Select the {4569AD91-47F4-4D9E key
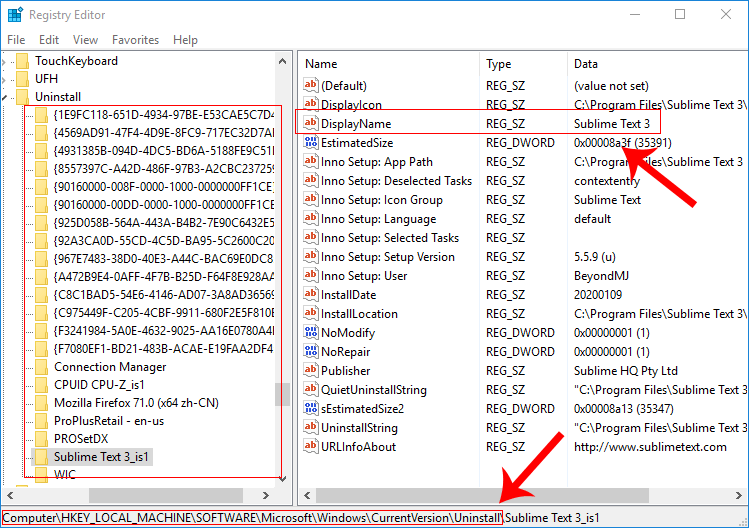Viewport: 749px width, 528px height. click(x=163, y=133)
